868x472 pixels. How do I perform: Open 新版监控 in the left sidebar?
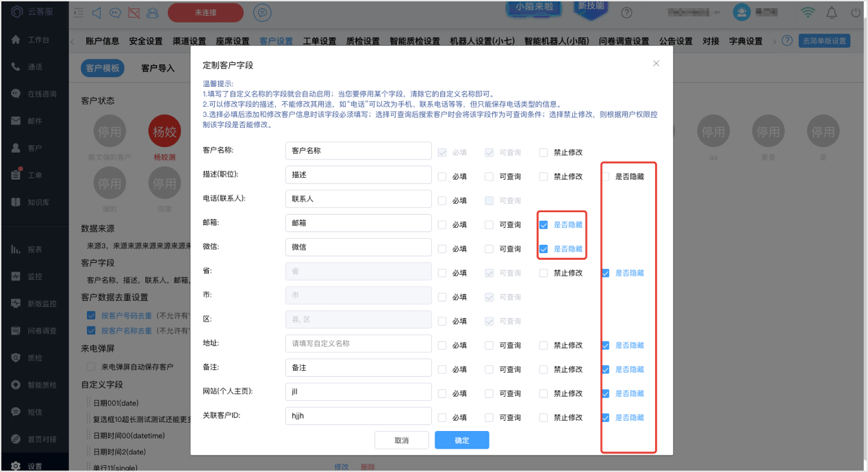point(34,304)
